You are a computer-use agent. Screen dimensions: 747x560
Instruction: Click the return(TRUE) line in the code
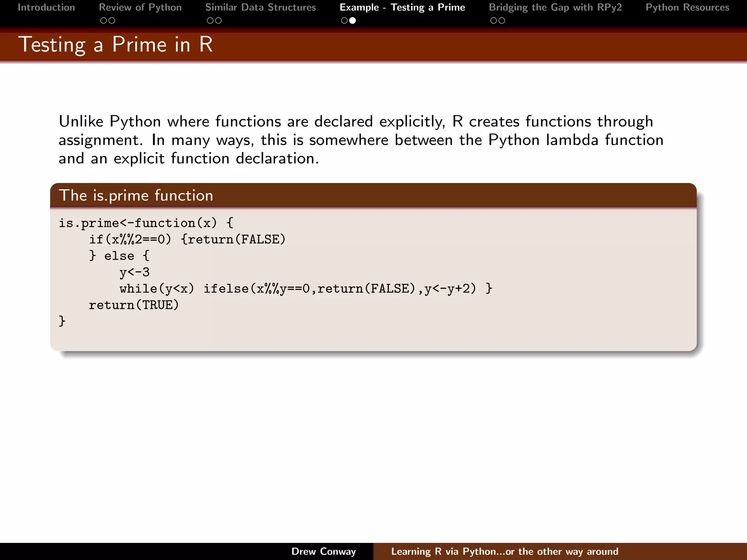click(134, 305)
